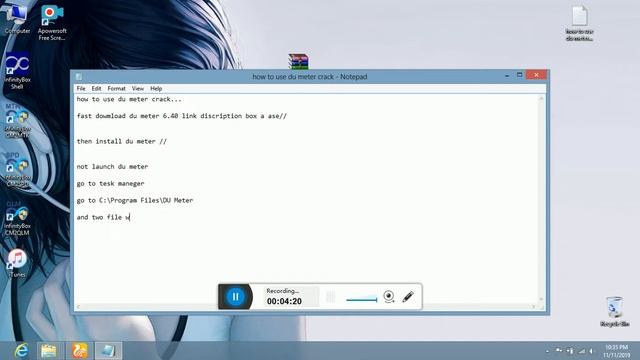Open the InfinityBox CM2QLM shortcut
Screen dimensions: 640x360
point(17,218)
